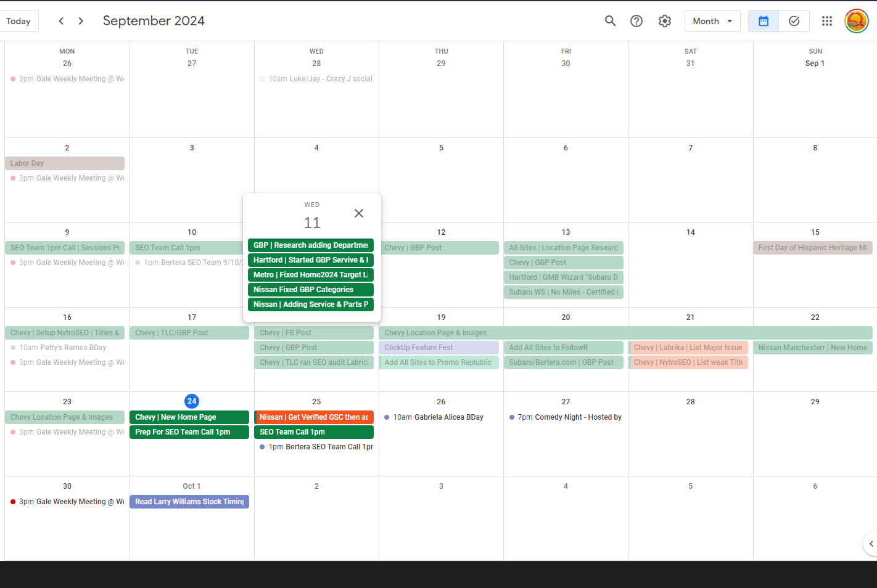Open Gale Weekly Meeting on the 26th

pyautogui.click(x=65, y=79)
